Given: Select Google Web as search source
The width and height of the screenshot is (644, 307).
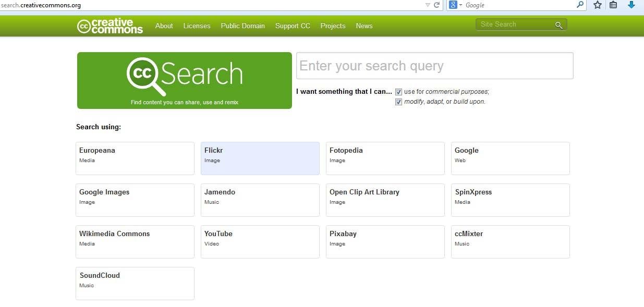Looking at the screenshot, I should pos(511,158).
